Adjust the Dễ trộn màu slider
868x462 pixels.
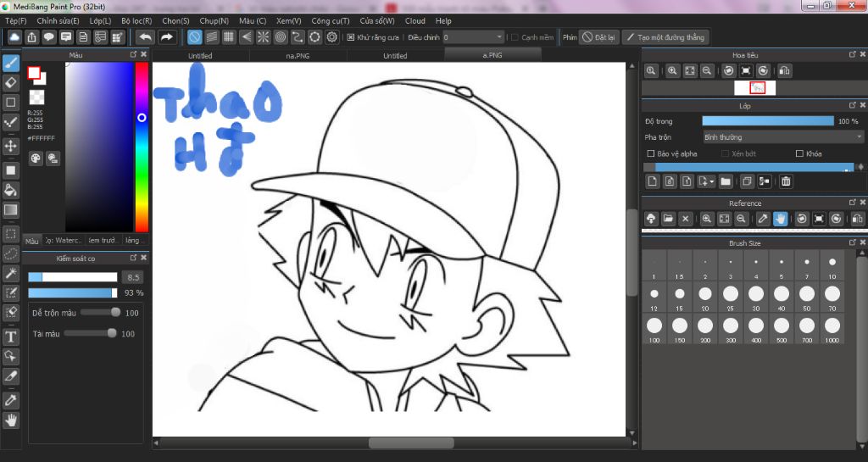(x=100, y=313)
